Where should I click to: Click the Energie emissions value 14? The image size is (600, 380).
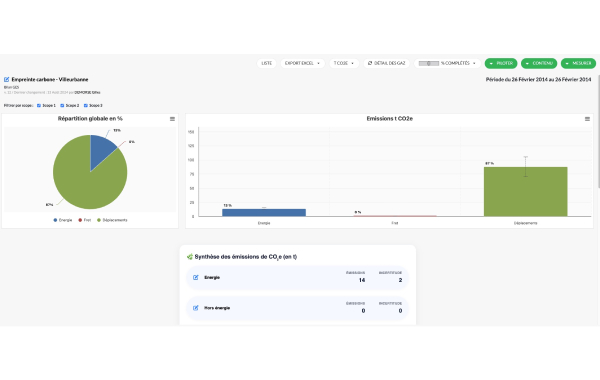pyautogui.click(x=362, y=280)
